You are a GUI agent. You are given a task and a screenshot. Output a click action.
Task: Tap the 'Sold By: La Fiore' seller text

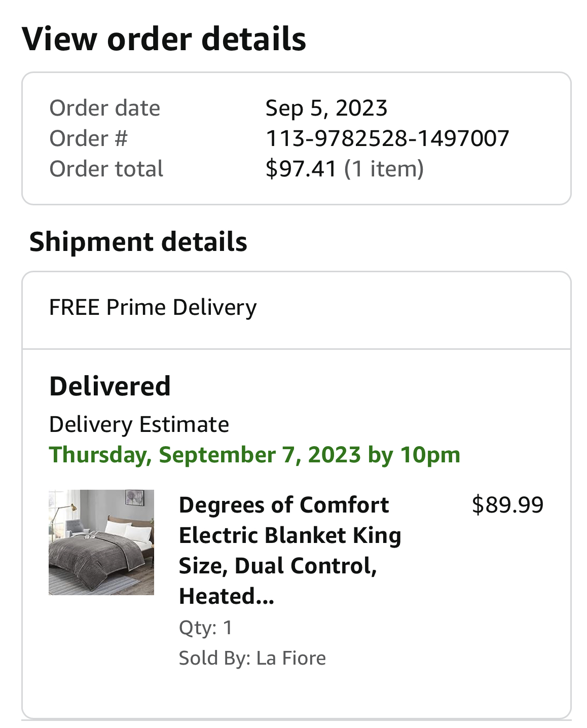coord(252,658)
